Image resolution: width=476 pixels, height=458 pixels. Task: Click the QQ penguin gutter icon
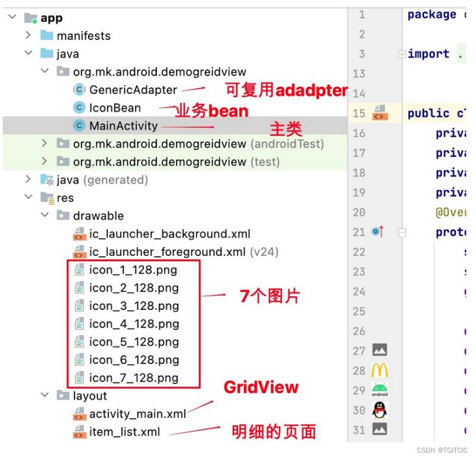[x=380, y=410]
